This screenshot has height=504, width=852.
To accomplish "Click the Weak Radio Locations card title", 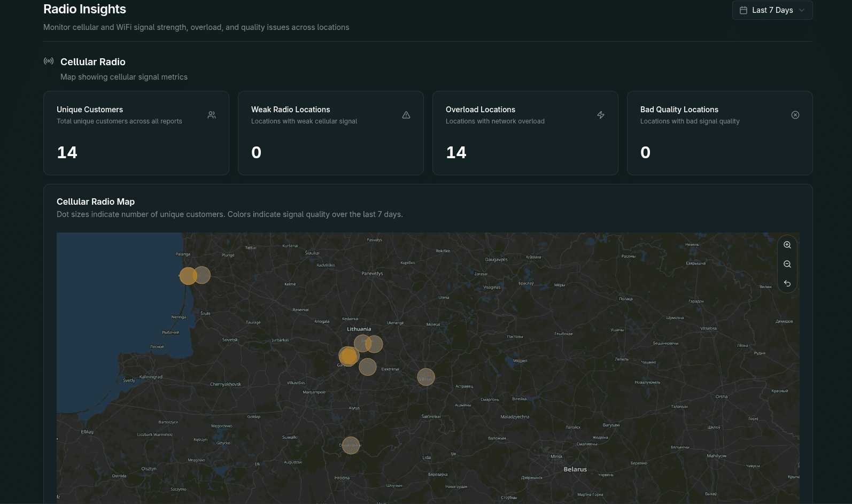I will pos(290,110).
